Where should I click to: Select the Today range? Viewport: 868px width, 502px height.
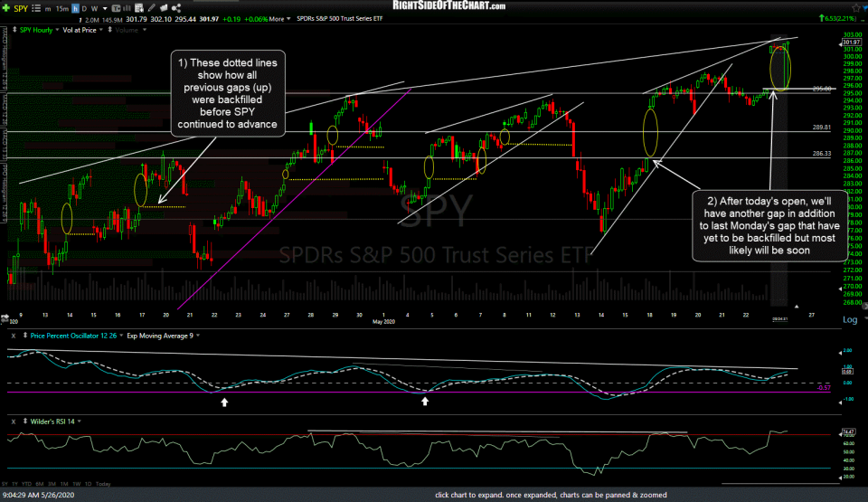[x=103, y=484]
